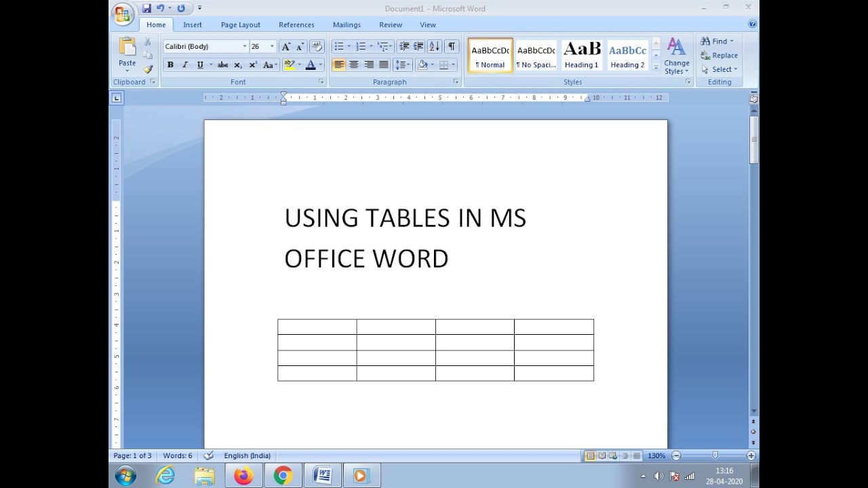Apply Subscript formatting
Viewport: 868px width, 488px height.
click(x=238, y=65)
